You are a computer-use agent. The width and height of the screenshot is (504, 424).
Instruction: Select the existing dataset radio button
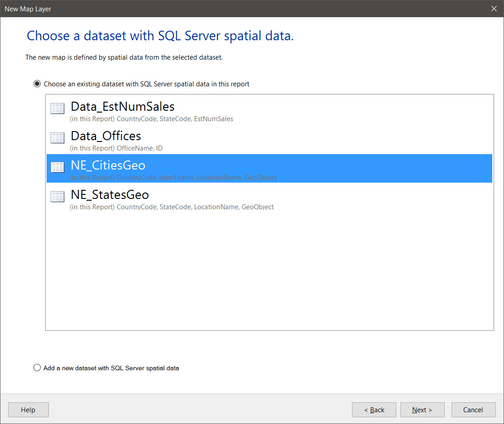[x=37, y=84]
